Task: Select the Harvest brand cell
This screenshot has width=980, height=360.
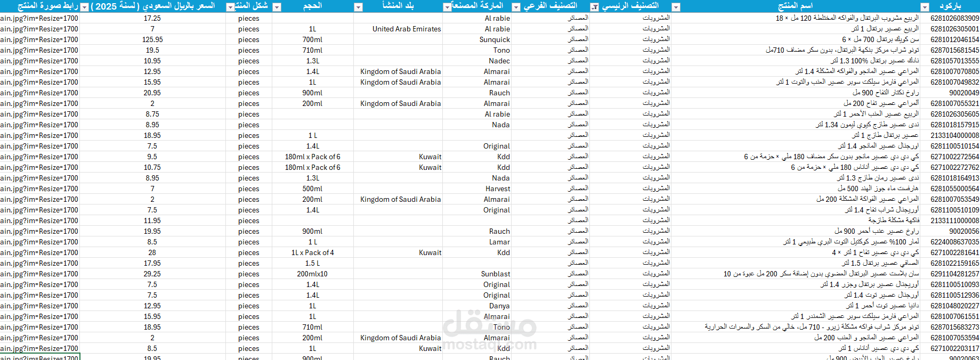Action: [477, 189]
